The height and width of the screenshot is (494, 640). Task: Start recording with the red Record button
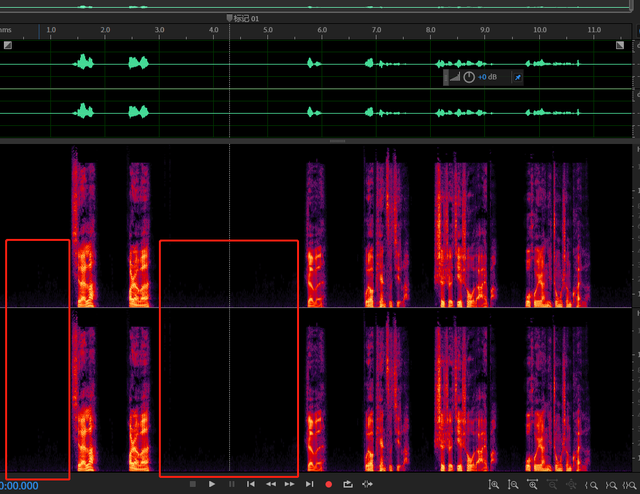coord(328,484)
